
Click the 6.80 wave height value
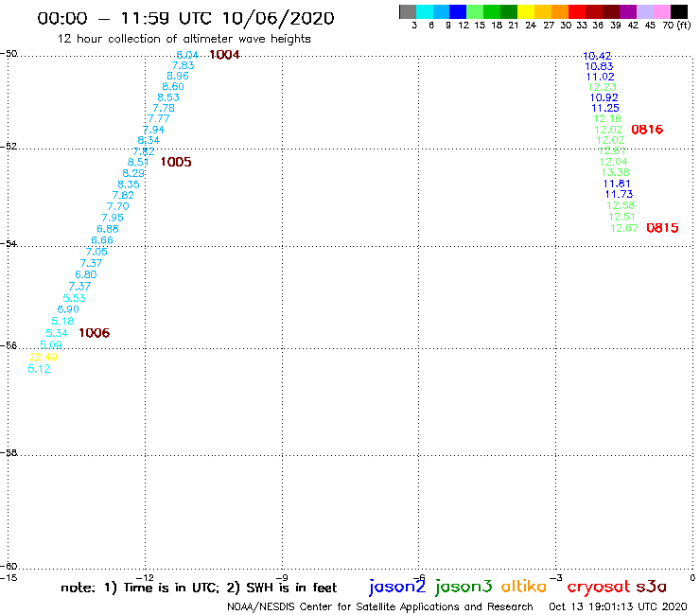click(86, 274)
